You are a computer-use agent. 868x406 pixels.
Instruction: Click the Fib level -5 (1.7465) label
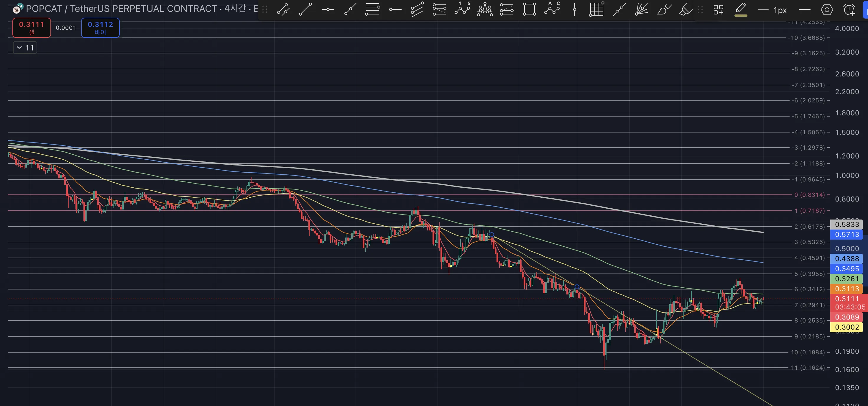point(809,116)
